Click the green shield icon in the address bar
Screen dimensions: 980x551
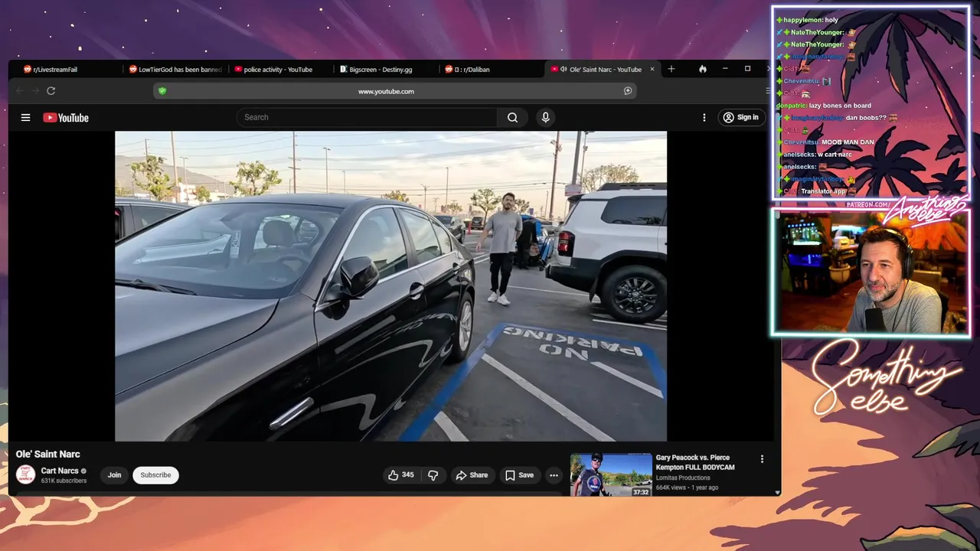(x=162, y=91)
